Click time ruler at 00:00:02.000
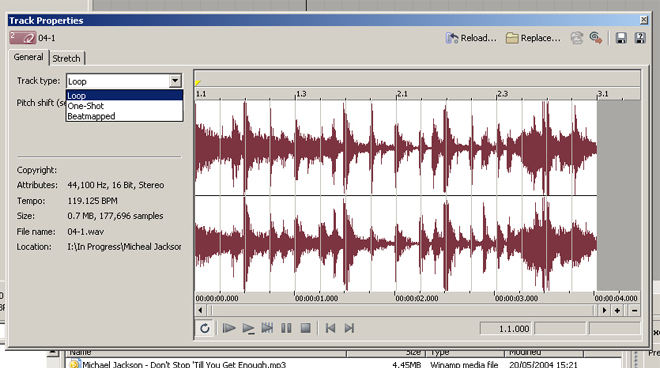 [x=417, y=298]
